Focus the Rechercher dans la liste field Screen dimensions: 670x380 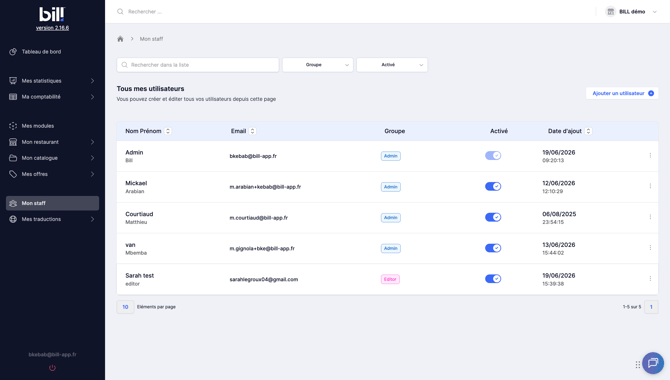pyautogui.click(x=198, y=65)
